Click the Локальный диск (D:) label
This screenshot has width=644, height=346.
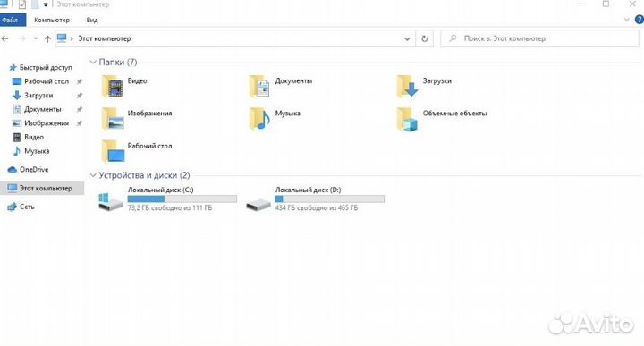coord(308,190)
